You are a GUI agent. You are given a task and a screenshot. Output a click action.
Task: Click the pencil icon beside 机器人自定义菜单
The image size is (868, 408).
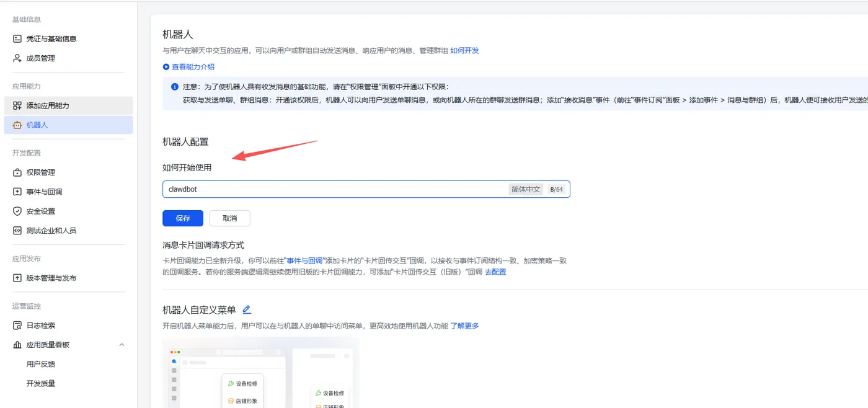246,309
